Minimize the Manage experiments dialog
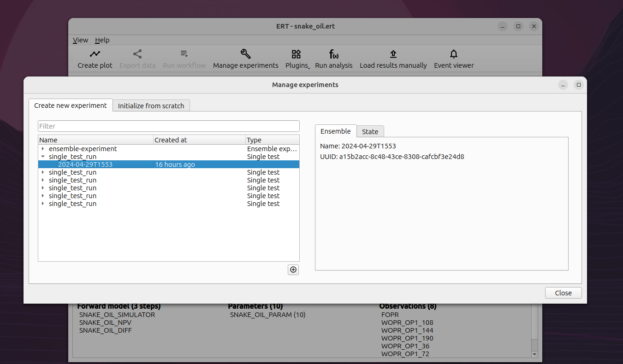The height and width of the screenshot is (364, 623). (x=563, y=85)
